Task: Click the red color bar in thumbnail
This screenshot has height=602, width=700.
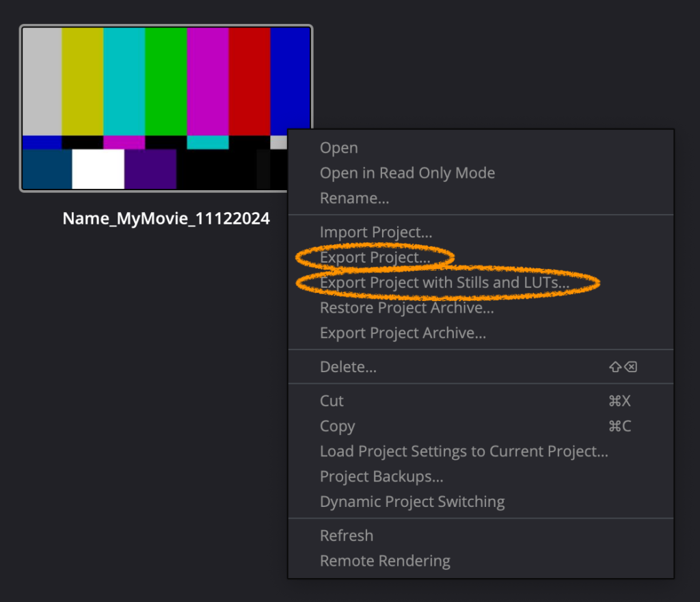Action: coord(249,81)
